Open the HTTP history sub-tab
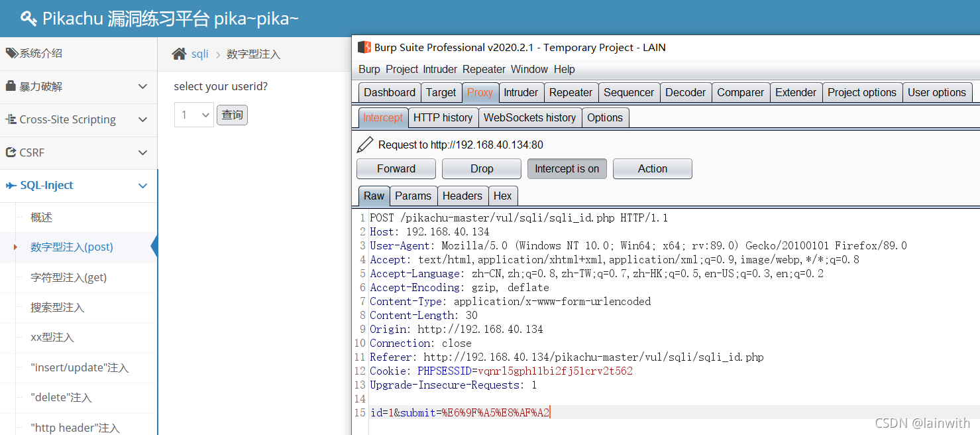This screenshot has height=435, width=980. 443,117
